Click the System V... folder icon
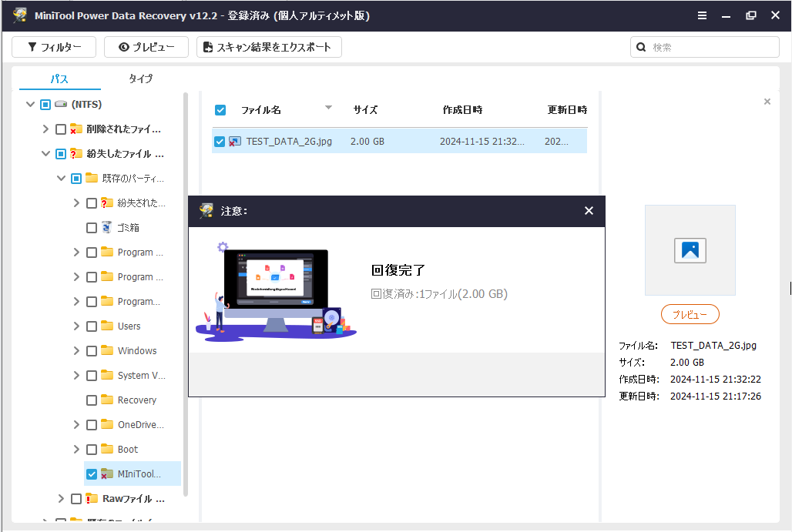Viewport: 792px width, 532px height. click(106, 375)
